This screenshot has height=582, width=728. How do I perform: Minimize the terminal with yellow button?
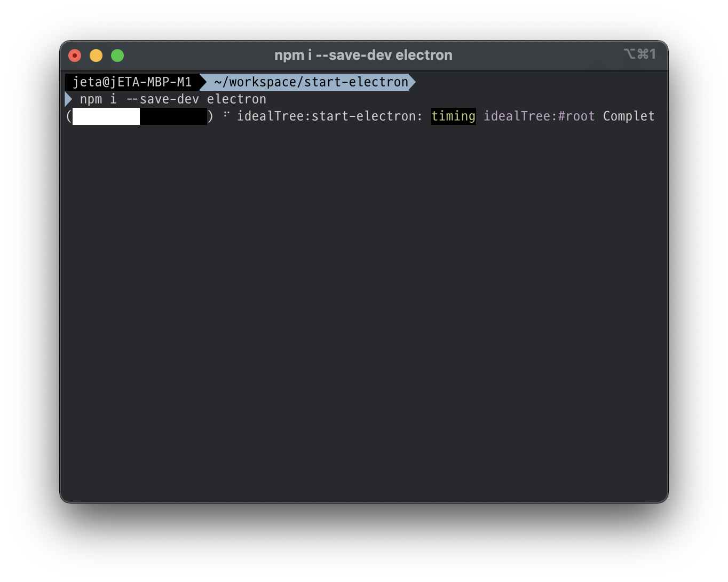(96, 56)
